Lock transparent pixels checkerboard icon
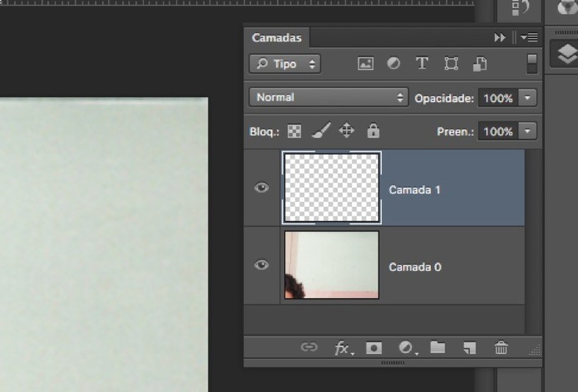Image resolution: width=578 pixels, height=392 pixels. (294, 131)
